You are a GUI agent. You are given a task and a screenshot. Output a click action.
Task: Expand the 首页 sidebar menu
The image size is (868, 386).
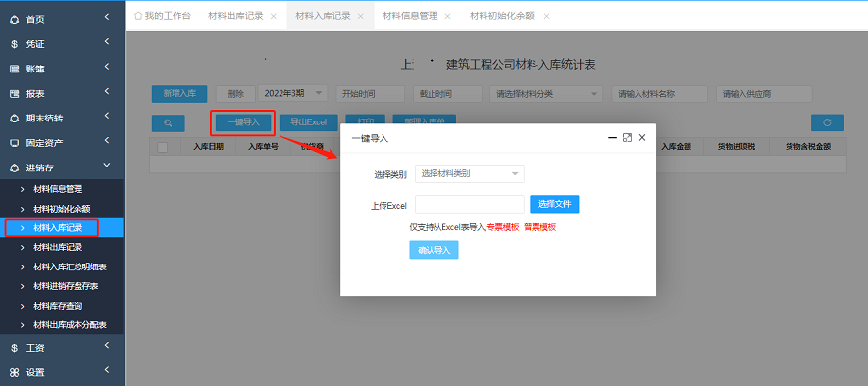[107, 17]
